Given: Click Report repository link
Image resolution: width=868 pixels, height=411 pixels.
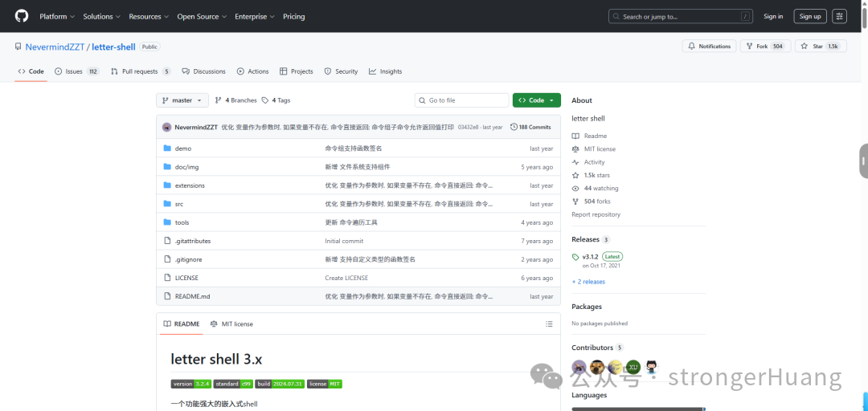Looking at the screenshot, I should coord(596,214).
